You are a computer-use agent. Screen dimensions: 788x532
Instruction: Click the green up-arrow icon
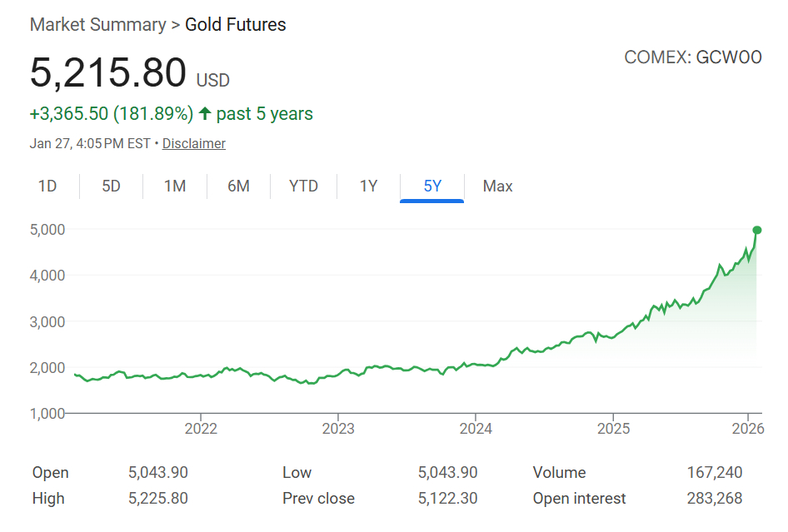(x=205, y=113)
